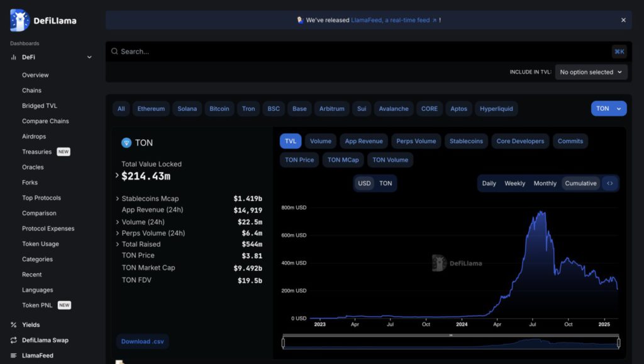Toggle the Volume chart metric

point(320,141)
